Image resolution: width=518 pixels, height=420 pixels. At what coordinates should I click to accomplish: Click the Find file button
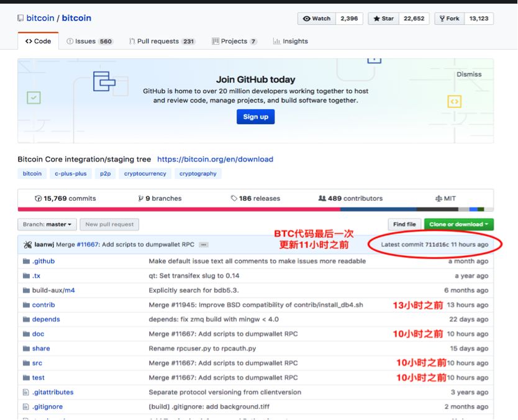404,224
